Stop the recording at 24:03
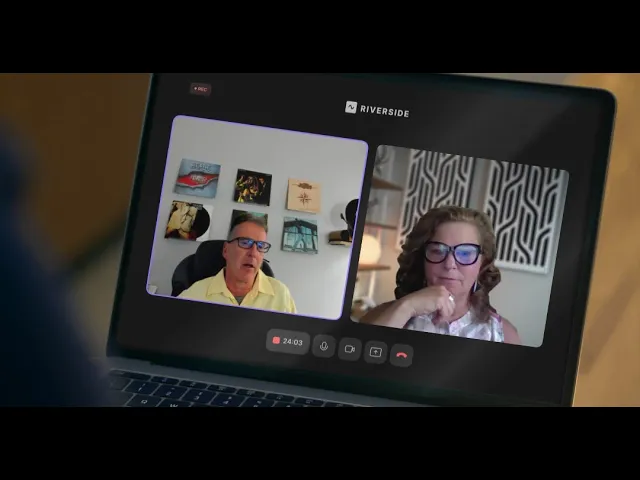This screenshot has height=480, width=640. click(288, 342)
